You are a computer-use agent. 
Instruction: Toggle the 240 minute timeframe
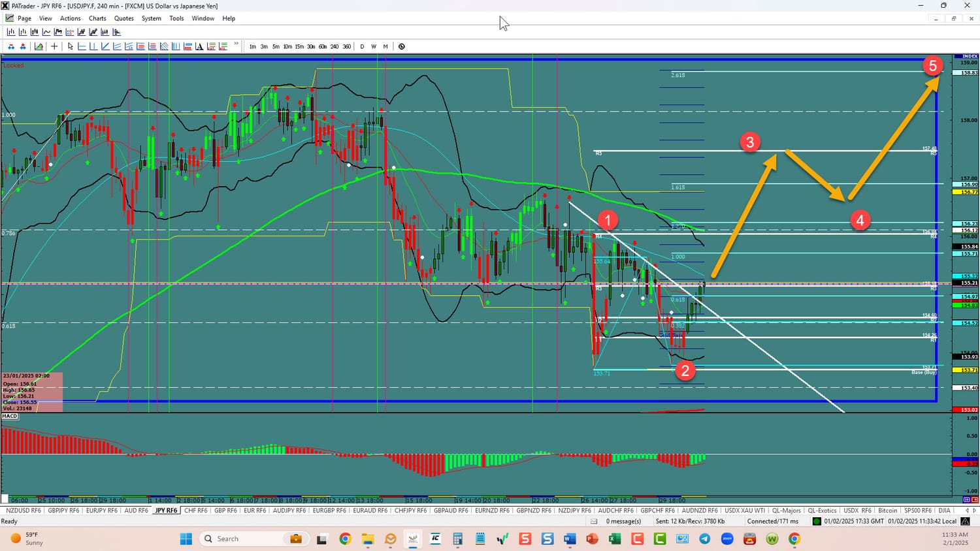tap(335, 46)
